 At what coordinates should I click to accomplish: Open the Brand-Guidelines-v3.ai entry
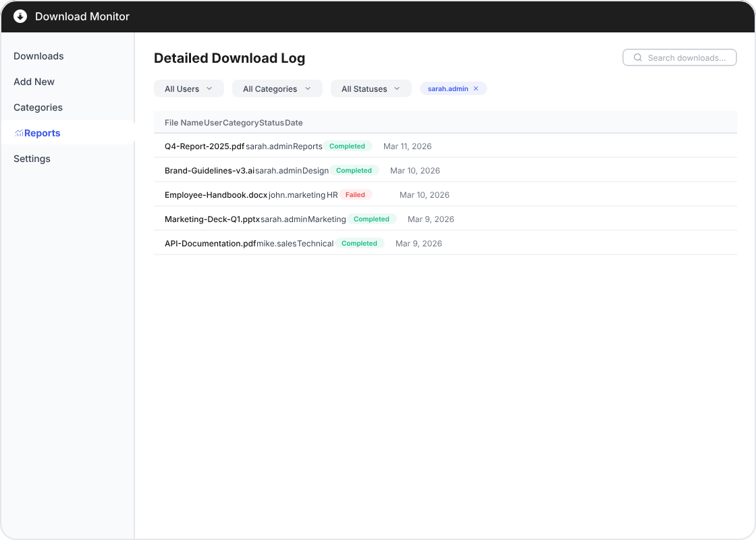pos(209,171)
